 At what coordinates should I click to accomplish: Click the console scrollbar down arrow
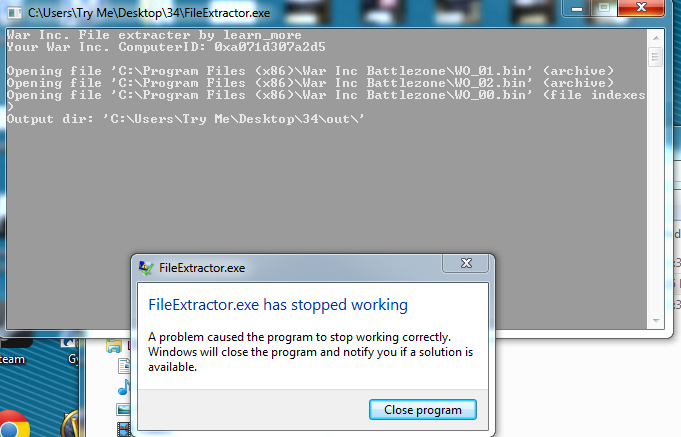(656, 321)
